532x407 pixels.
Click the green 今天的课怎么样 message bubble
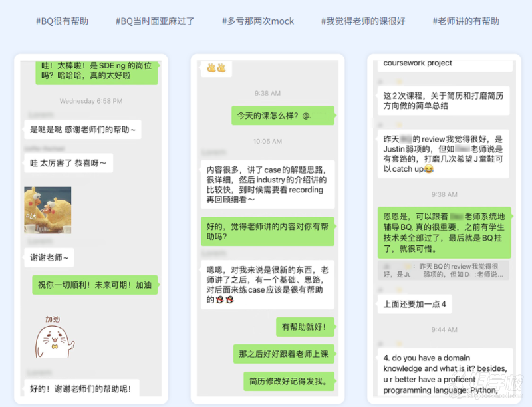coord(274,116)
